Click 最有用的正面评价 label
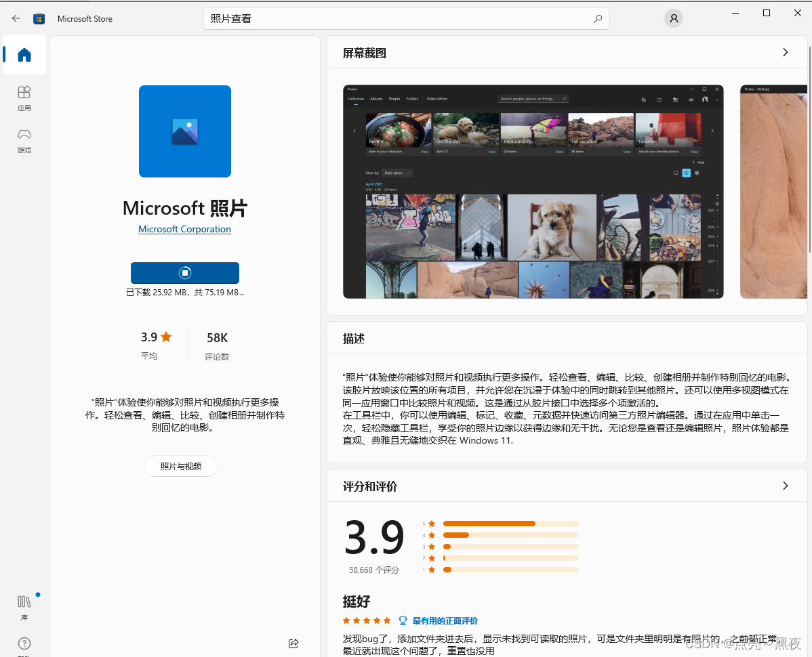 pos(445,621)
